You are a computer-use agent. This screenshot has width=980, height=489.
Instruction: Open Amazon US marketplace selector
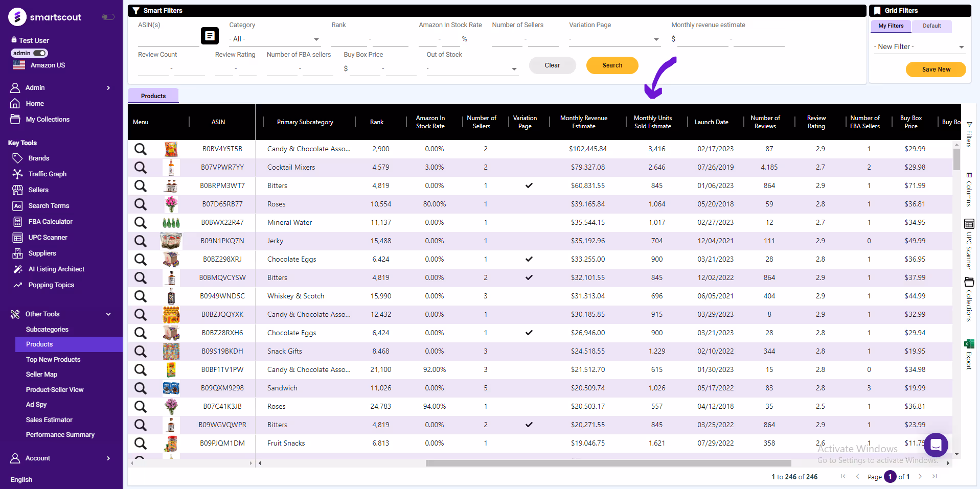(39, 65)
